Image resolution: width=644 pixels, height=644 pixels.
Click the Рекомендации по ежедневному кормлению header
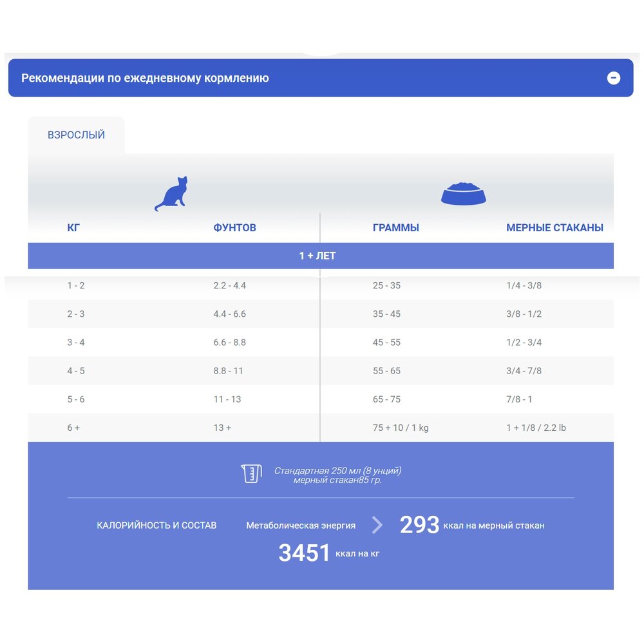point(321,78)
